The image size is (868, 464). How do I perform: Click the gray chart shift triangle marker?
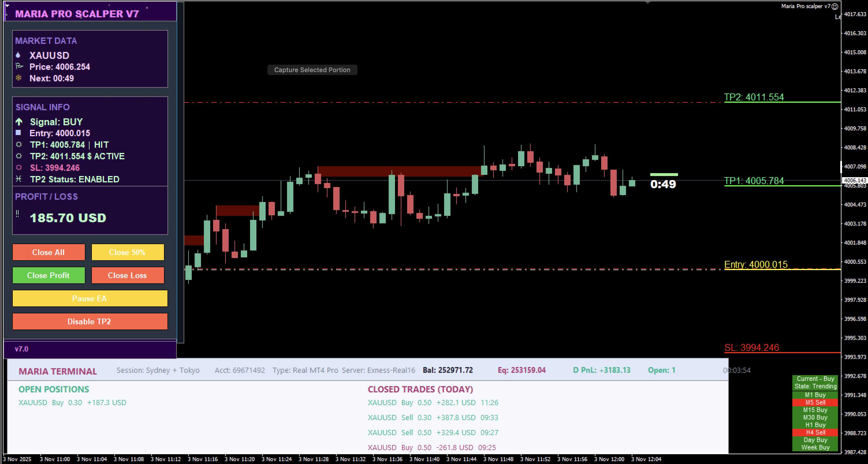click(x=647, y=2)
